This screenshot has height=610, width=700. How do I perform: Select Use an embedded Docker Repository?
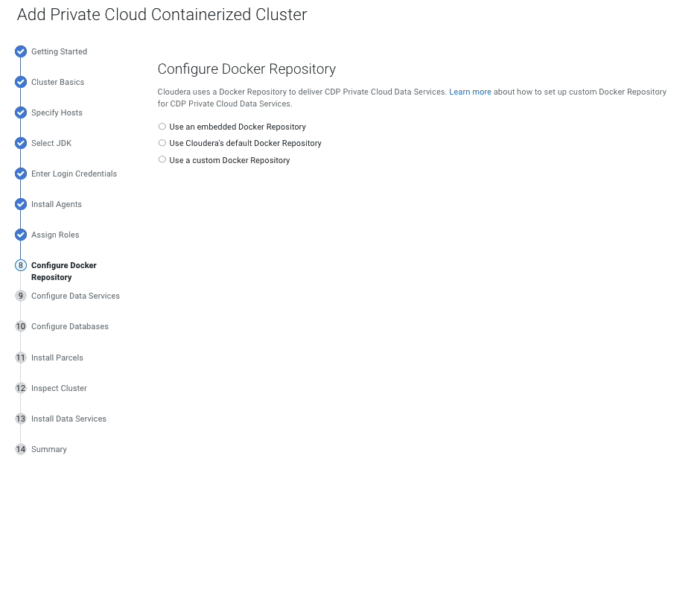click(162, 127)
